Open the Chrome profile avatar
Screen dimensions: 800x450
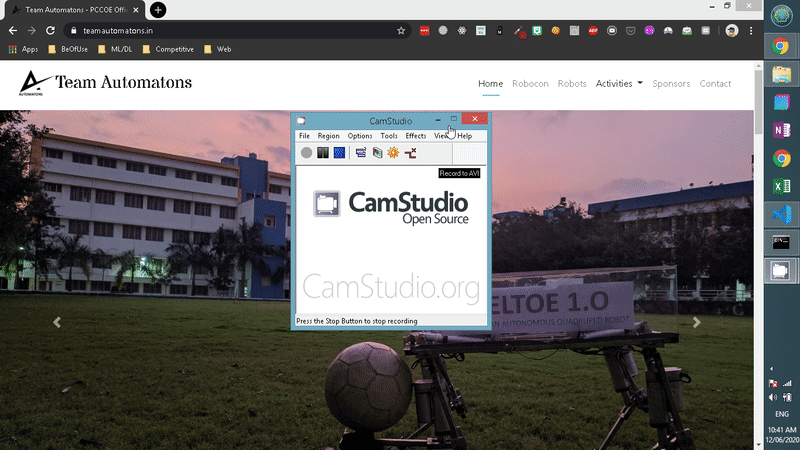pyautogui.click(x=732, y=31)
